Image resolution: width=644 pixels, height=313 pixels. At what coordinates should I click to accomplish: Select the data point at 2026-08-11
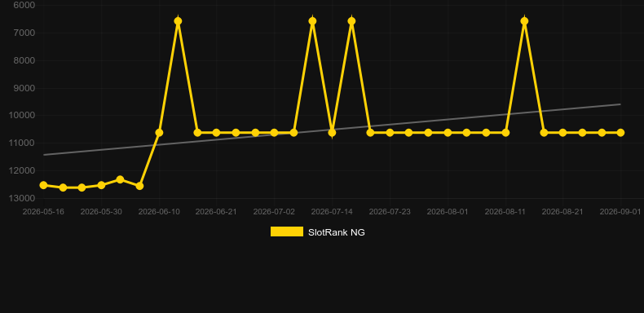coord(506,133)
